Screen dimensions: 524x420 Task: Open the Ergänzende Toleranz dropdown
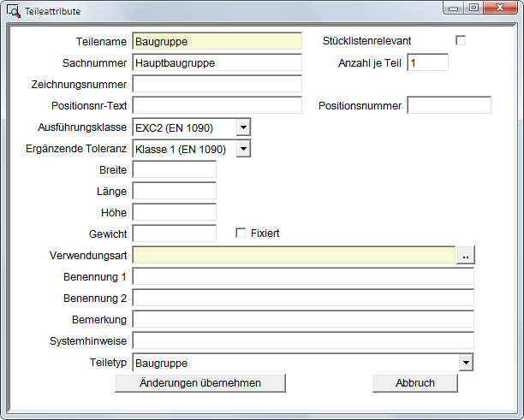pos(243,149)
